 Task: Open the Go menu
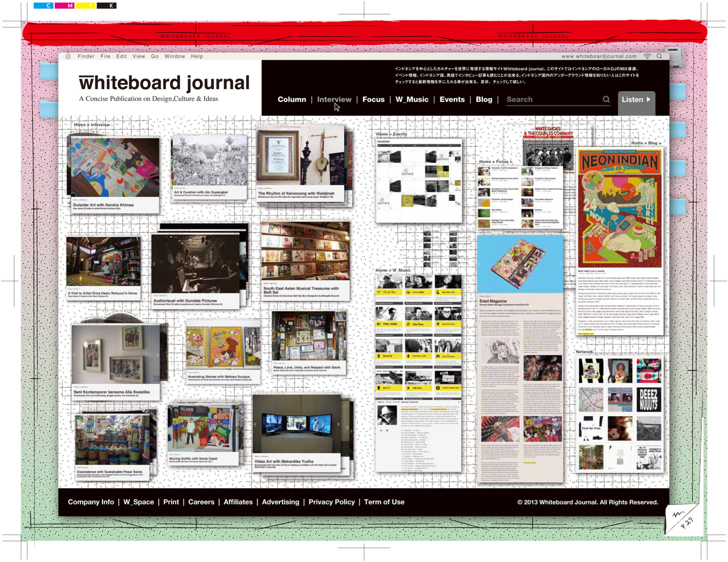[x=155, y=56]
